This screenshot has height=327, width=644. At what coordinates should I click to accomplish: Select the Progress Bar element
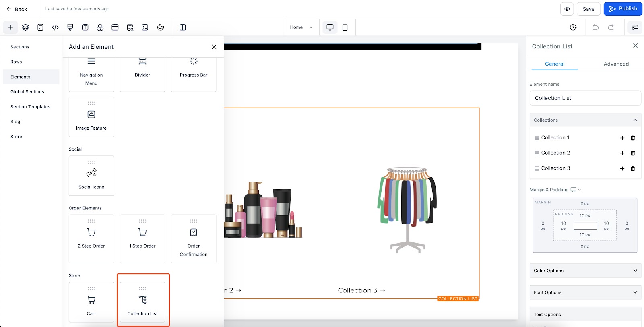click(x=194, y=75)
